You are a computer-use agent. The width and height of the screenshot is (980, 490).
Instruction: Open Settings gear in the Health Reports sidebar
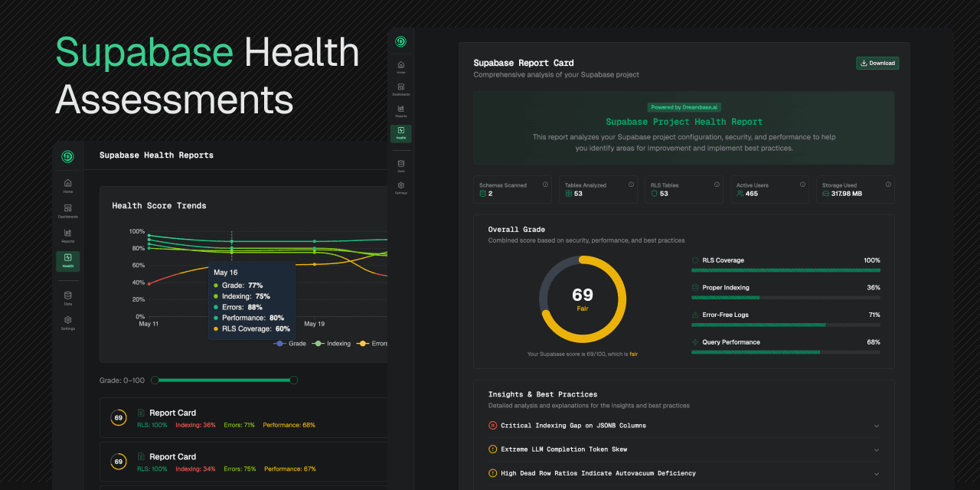tap(67, 322)
